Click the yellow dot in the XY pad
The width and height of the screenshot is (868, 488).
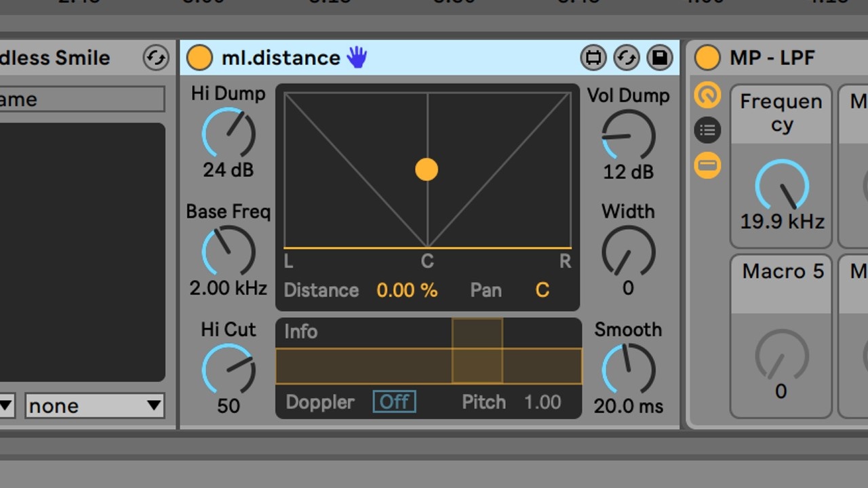pos(427,169)
